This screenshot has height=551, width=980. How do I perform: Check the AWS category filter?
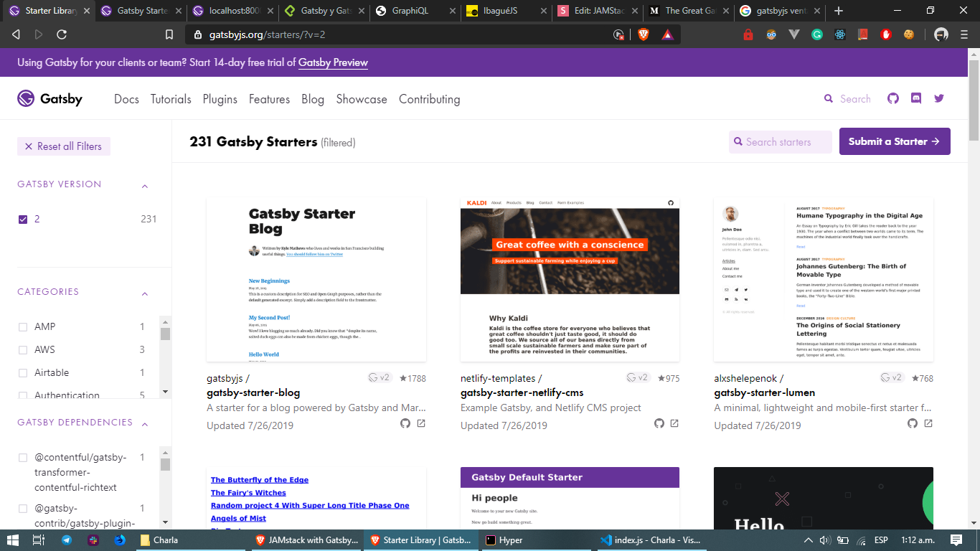coord(23,350)
